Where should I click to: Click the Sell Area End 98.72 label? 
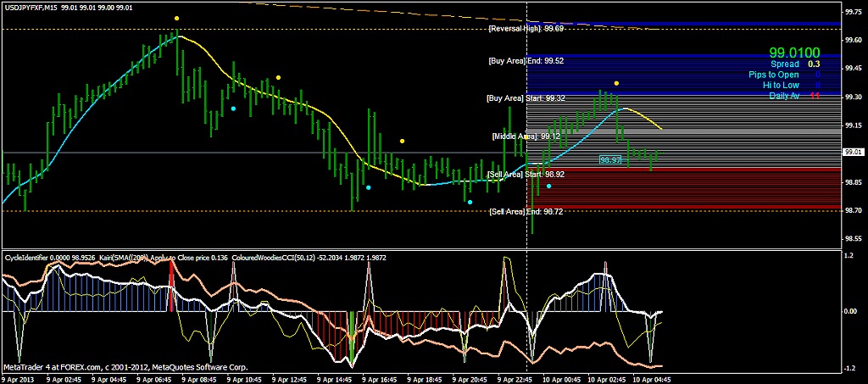526,211
